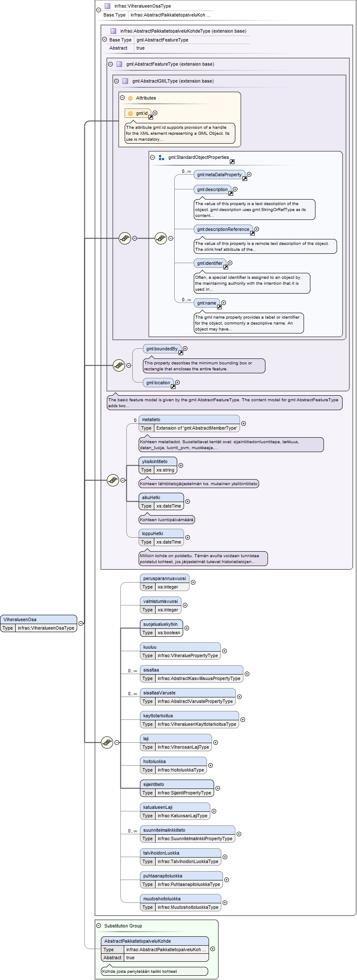Screen dimensions: 357x980
Task: Follow reference arrow on gml:id
Action: pos(151,117)
